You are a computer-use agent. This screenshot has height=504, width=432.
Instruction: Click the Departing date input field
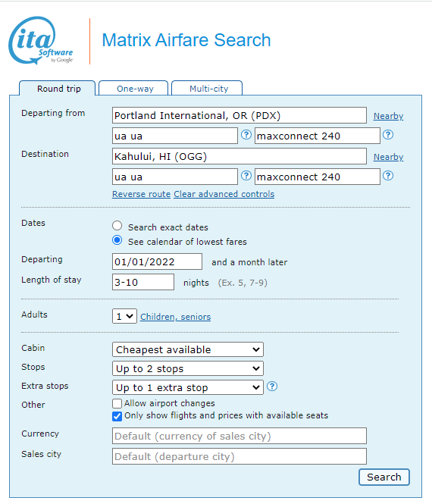point(157,261)
